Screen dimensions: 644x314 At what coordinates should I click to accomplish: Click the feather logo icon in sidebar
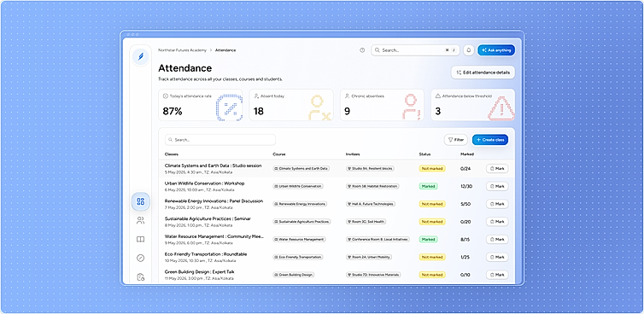[x=140, y=55]
